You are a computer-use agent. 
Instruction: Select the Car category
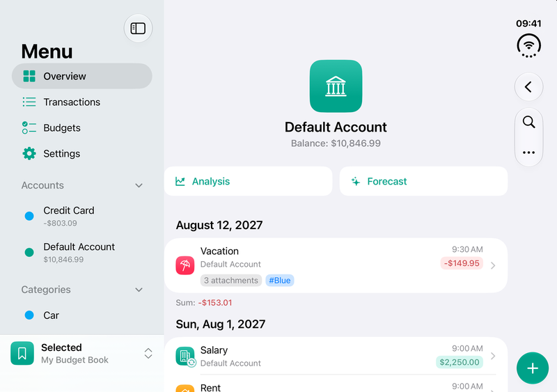pos(82,315)
